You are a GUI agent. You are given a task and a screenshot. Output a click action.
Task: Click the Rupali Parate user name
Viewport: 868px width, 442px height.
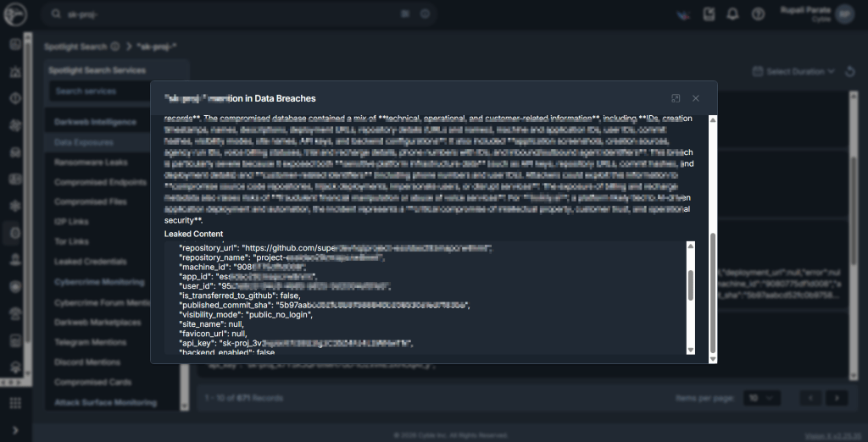pos(804,9)
